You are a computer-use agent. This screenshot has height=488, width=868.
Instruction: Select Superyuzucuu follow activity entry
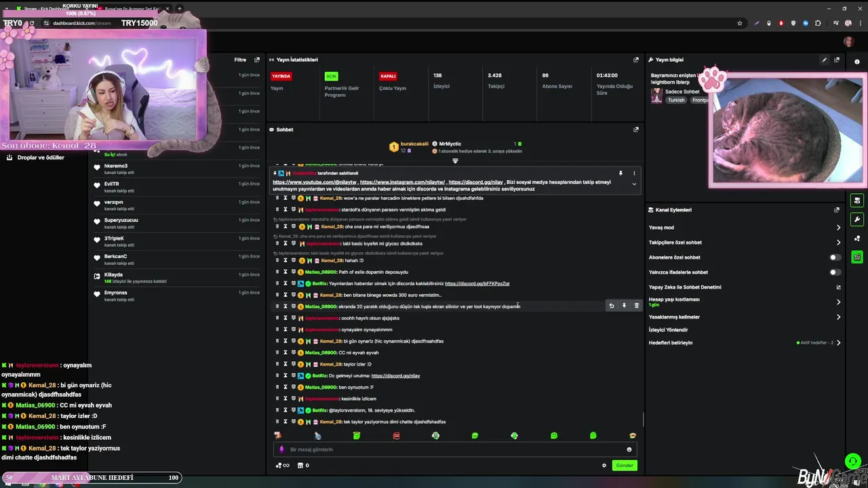pyautogui.click(x=178, y=223)
